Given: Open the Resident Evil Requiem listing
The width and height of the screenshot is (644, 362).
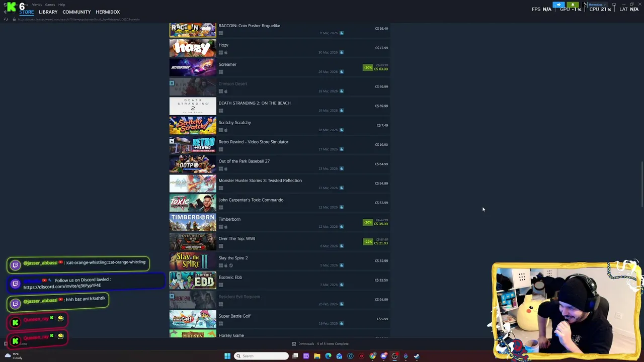Looking at the screenshot, I should coord(279,300).
